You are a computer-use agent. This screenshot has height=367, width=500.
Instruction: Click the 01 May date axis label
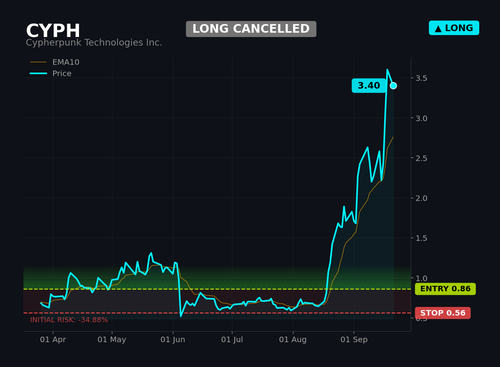pos(112,340)
